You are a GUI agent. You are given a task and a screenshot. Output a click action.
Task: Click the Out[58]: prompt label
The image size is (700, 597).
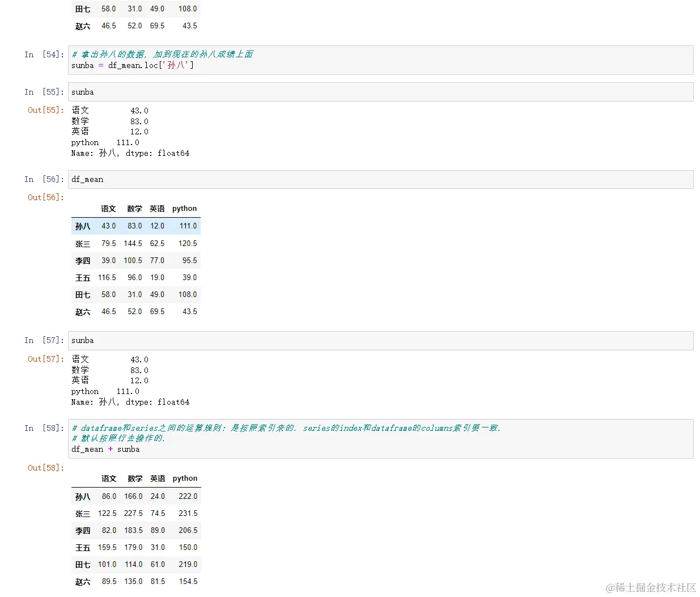pos(46,468)
